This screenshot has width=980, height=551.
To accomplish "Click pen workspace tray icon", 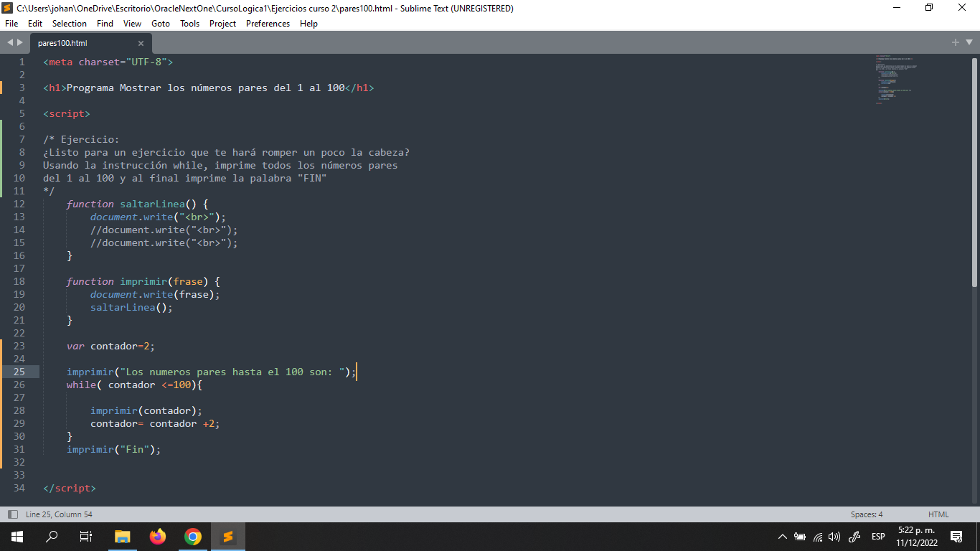I will (854, 537).
